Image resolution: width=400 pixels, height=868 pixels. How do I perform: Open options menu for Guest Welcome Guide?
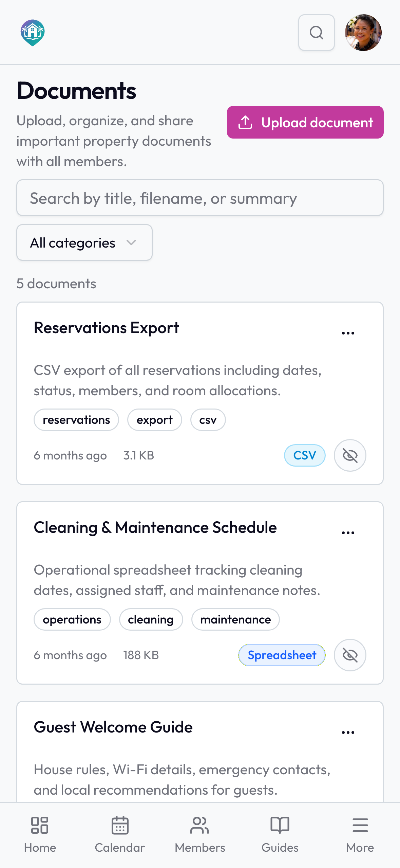(348, 733)
